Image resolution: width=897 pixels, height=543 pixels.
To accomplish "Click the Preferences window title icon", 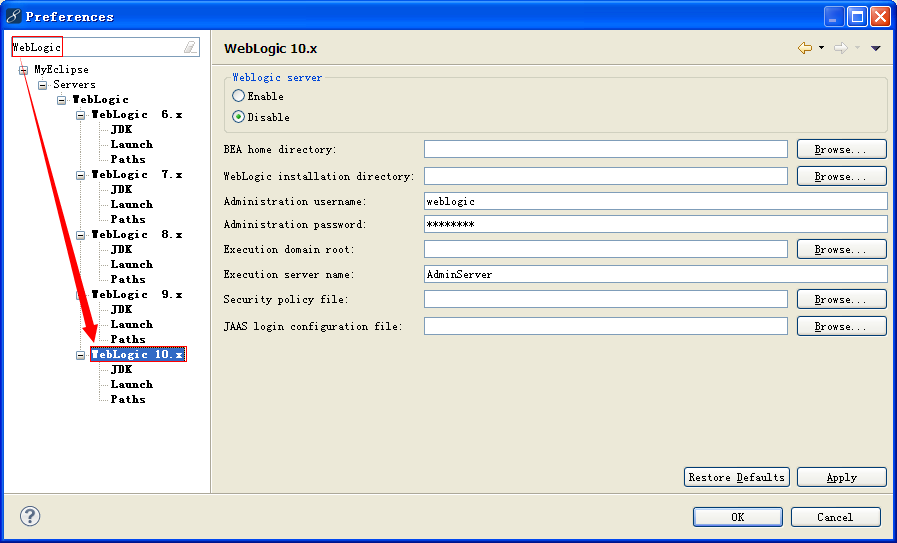I will pyautogui.click(x=14, y=16).
